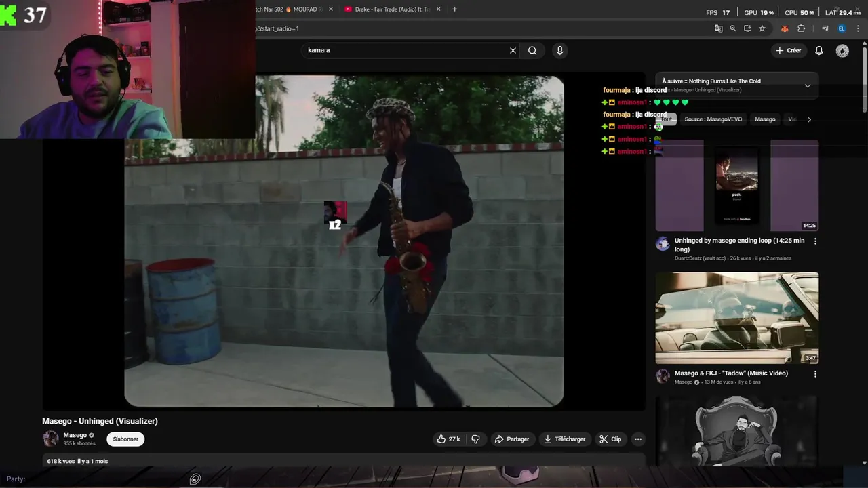Open the Masego channel name link
Viewport: 868px width, 488px height.
coord(75,435)
